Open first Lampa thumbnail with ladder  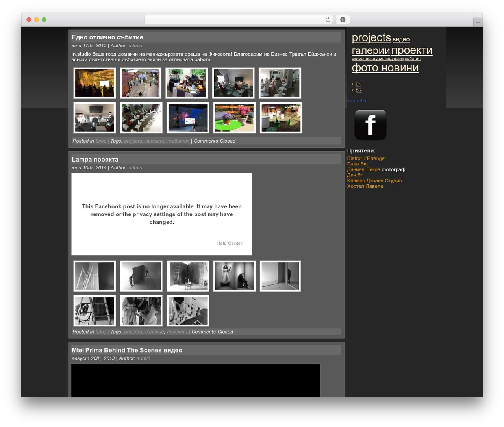(x=94, y=276)
